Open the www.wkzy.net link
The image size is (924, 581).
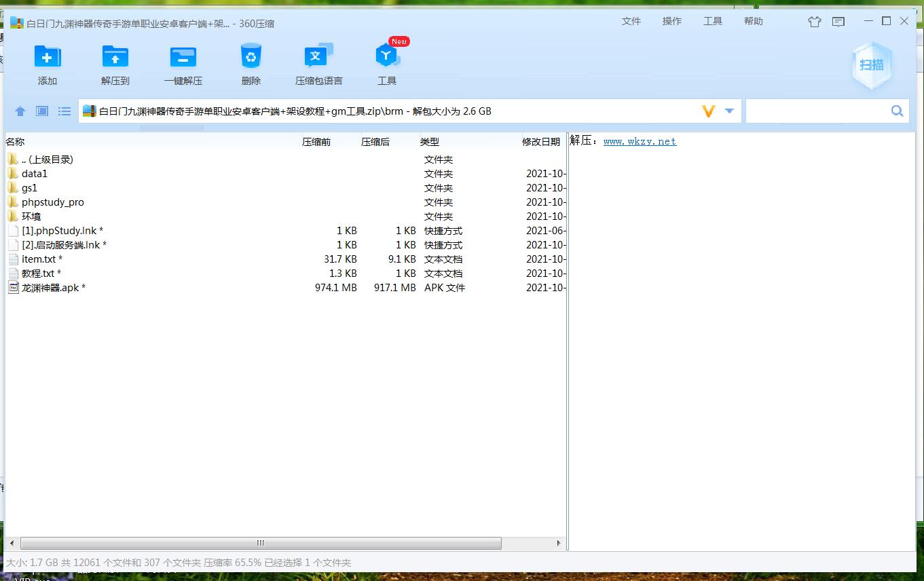640,141
